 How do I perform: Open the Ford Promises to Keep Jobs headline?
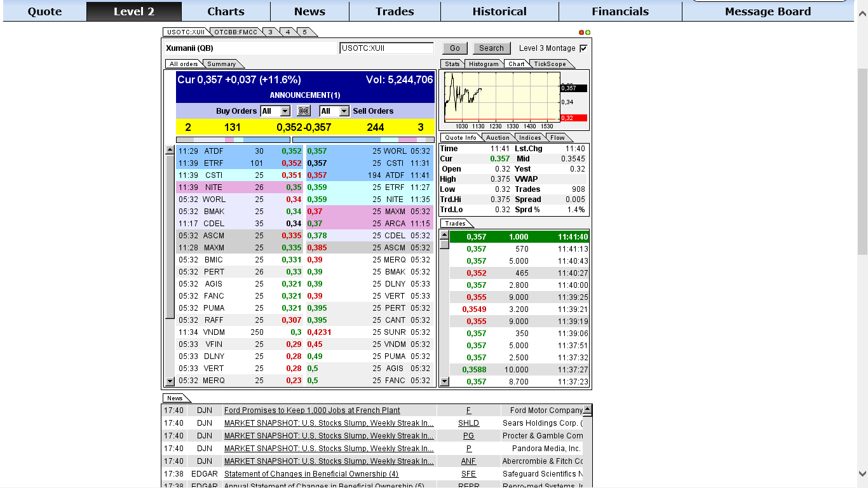(312, 410)
